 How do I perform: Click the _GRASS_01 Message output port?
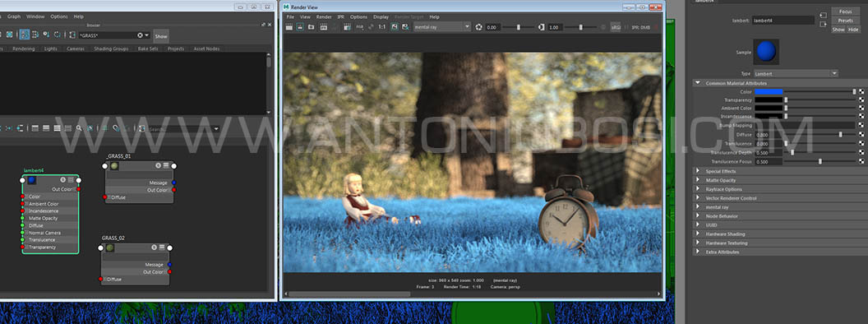173,183
